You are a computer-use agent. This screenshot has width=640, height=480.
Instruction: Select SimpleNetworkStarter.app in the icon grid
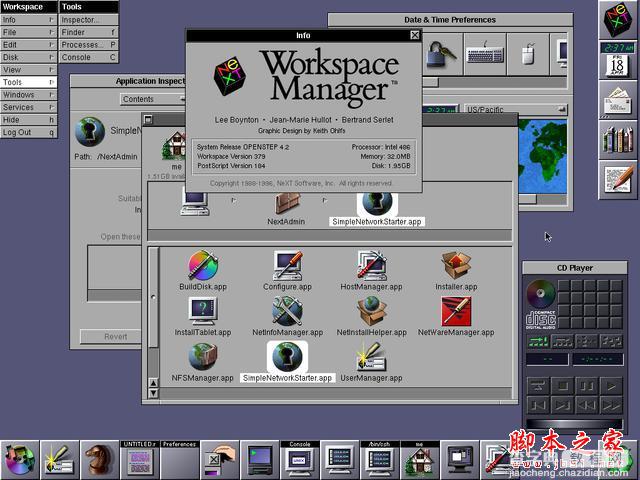coord(287,357)
